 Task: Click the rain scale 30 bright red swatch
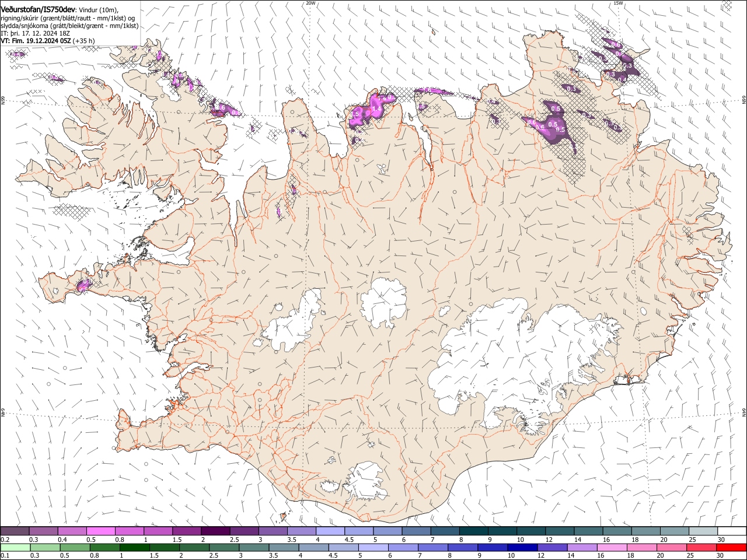pyautogui.click(x=731, y=547)
